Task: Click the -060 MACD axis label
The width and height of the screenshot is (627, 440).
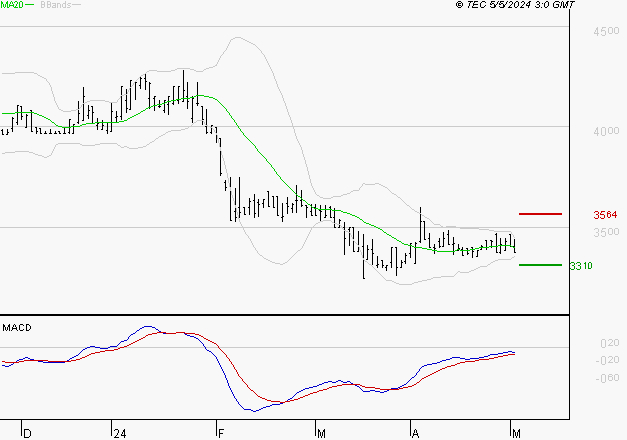Action: click(x=607, y=378)
